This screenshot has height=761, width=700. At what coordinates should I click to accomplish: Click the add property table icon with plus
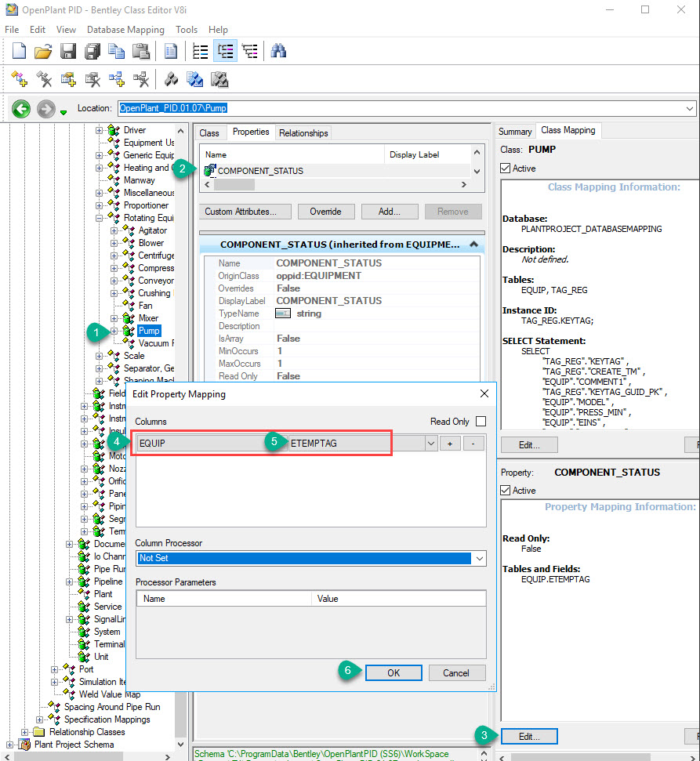(x=68, y=79)
